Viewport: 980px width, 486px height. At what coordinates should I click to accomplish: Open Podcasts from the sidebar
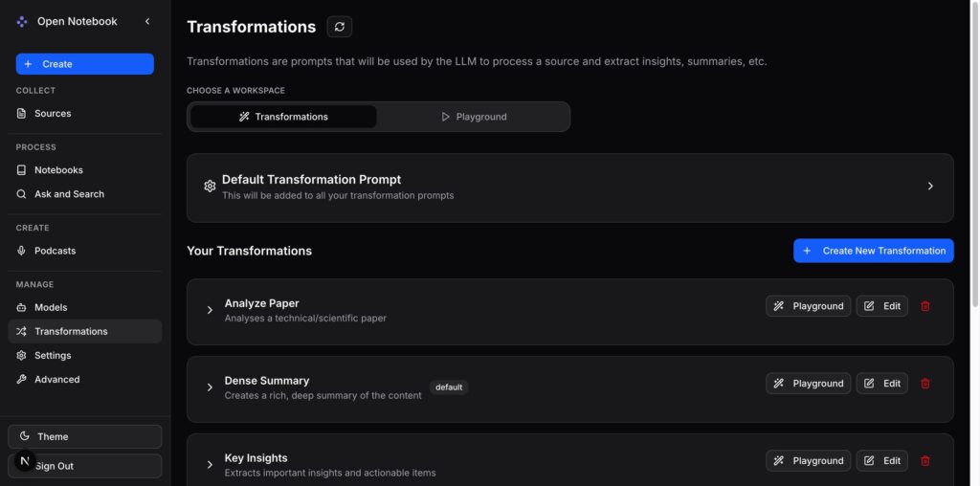point(55,251)
